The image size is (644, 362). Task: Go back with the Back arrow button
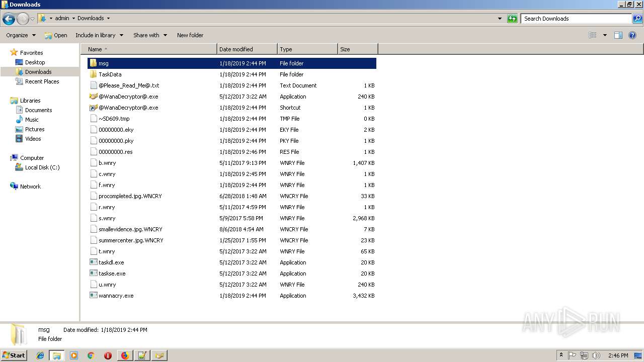click(x=9, y=19)
